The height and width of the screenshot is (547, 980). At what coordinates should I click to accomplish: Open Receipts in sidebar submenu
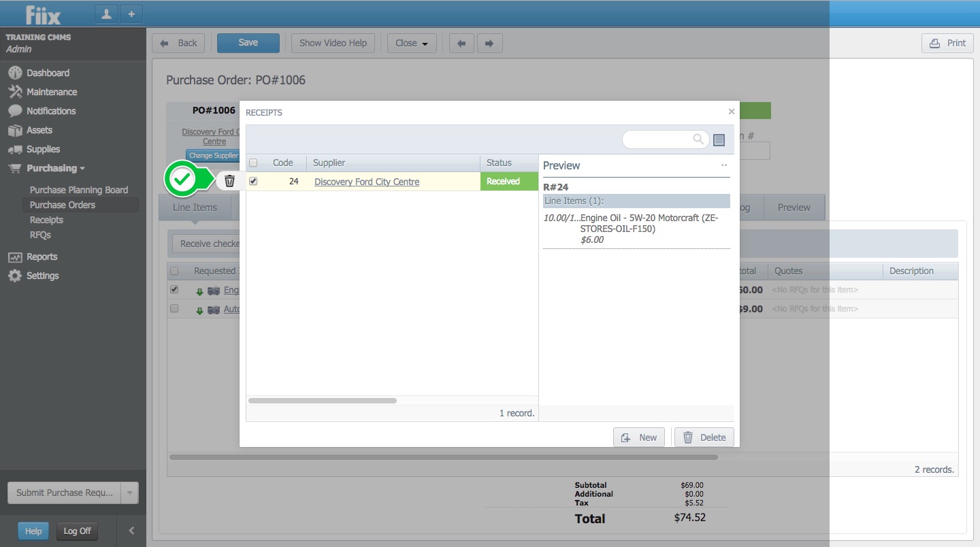(x=46, y=220)
